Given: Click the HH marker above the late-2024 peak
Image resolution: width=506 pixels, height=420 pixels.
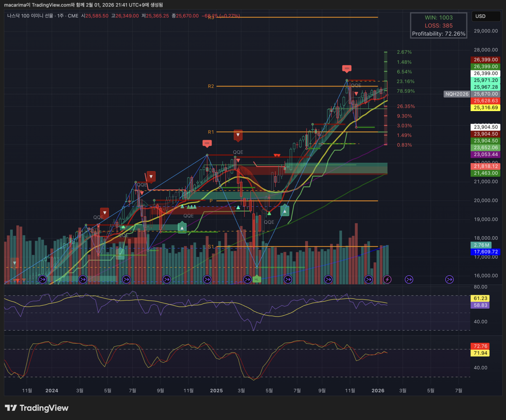Looking at the screenshot, I should (207, 143).
